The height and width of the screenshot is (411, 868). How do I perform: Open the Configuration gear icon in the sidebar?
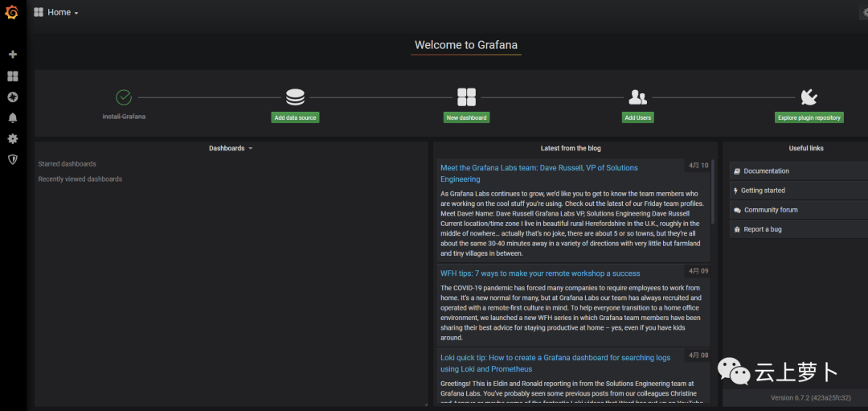[x=13, y=138]
